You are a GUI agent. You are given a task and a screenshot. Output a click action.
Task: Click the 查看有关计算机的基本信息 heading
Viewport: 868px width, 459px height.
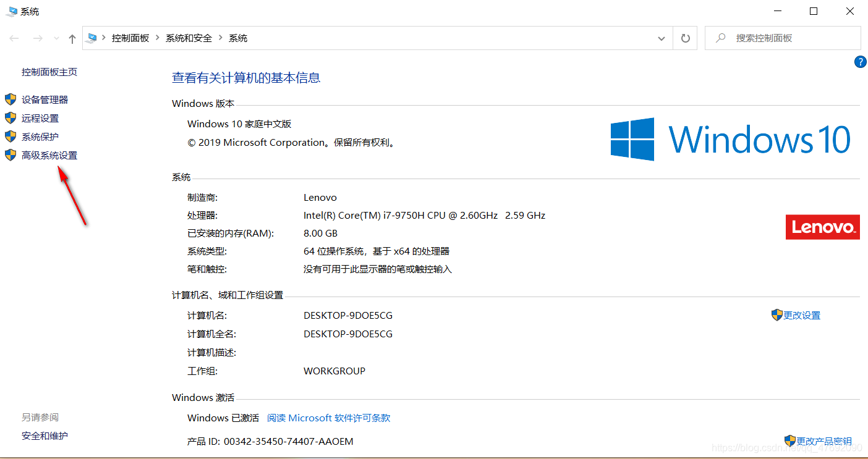click(x=246, y=78)
